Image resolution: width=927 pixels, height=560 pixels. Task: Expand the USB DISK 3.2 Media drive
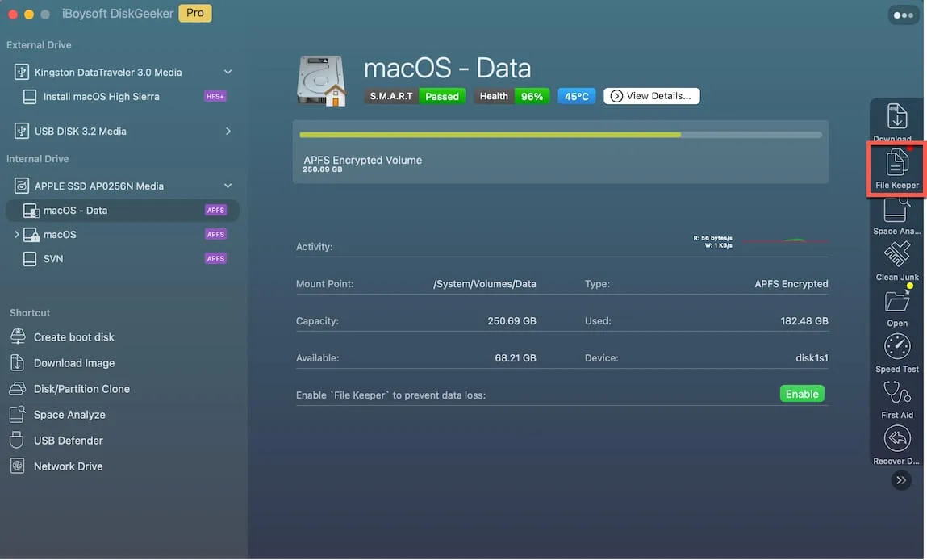point(228,132)
